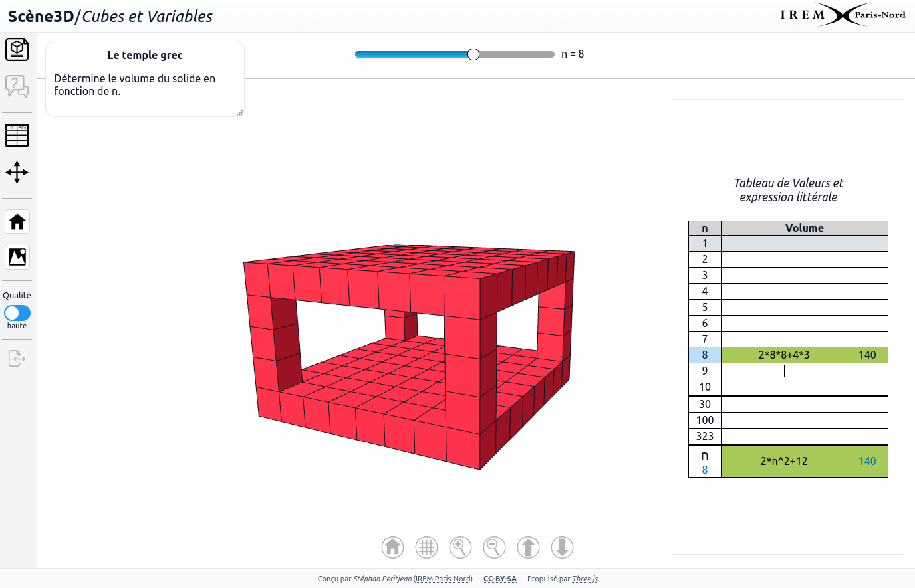Select row 8 in the values table
915x588 pixels.
coord(705,355)
